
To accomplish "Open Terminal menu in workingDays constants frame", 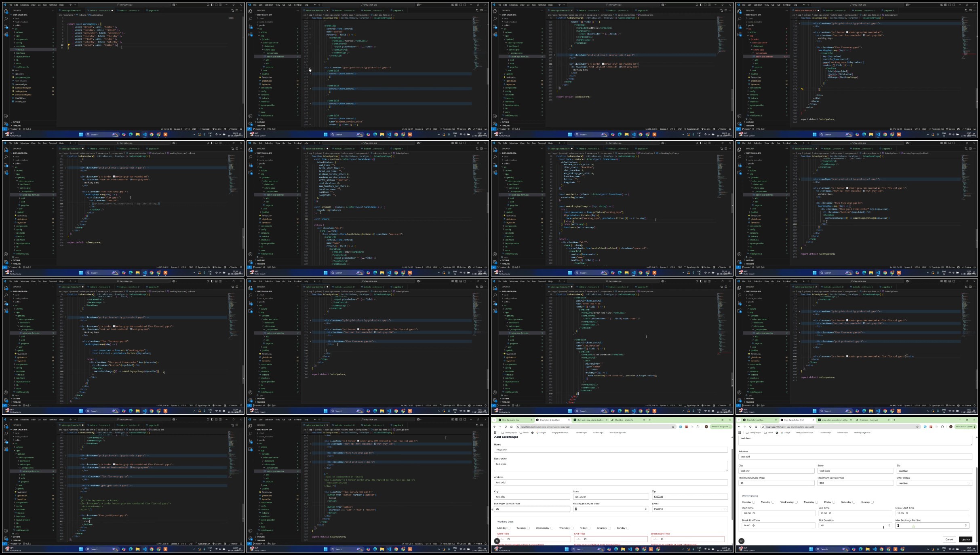I will (x=53, y=5).
